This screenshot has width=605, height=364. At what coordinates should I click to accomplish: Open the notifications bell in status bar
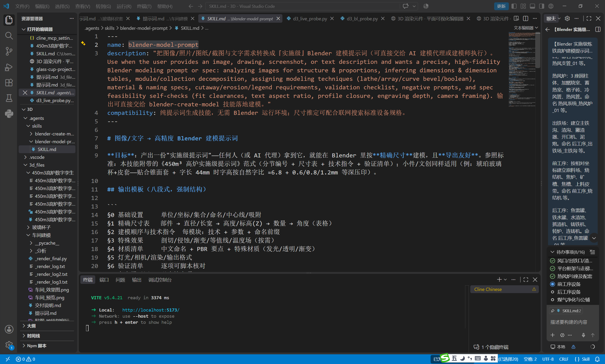[597, 359]
